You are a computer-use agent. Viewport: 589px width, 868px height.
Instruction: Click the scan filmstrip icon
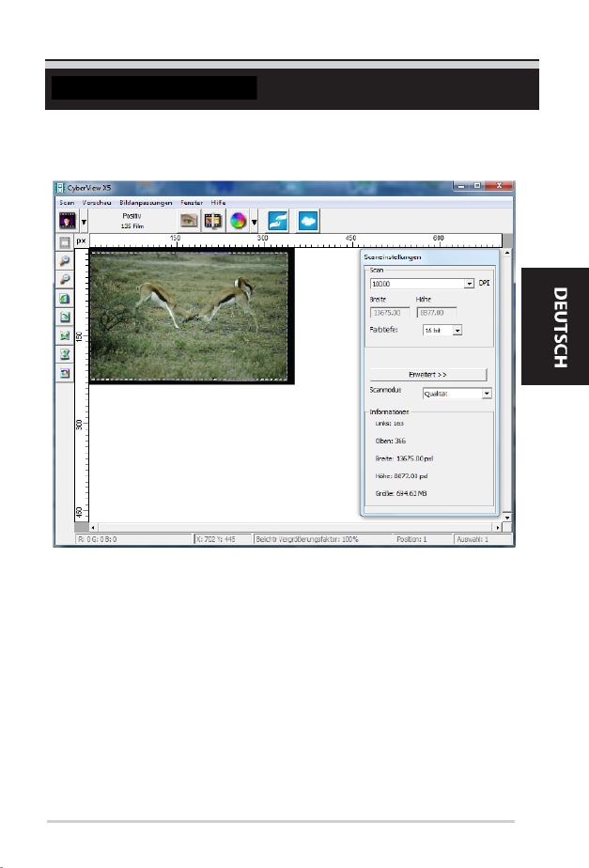point(212,221)
